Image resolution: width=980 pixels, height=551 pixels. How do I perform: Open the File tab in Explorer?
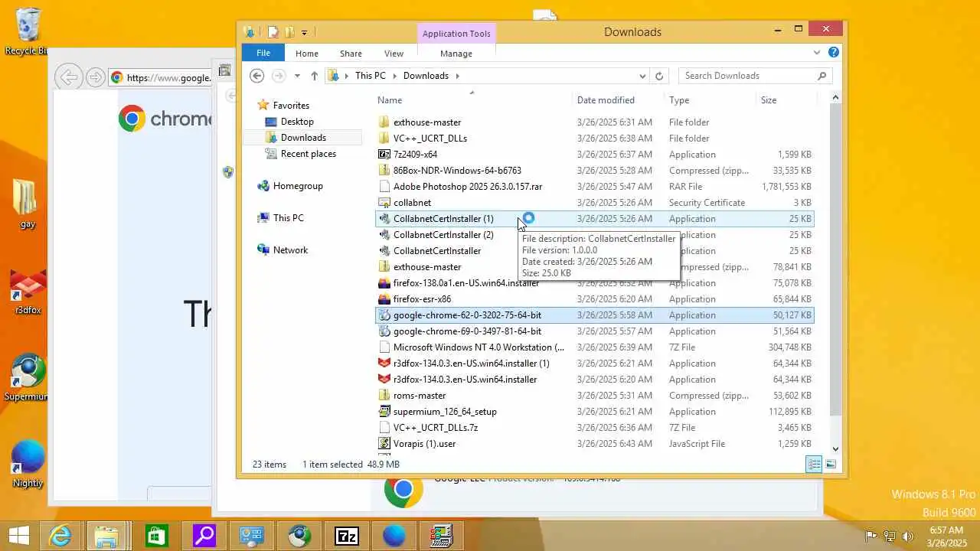tap(263, 53)
